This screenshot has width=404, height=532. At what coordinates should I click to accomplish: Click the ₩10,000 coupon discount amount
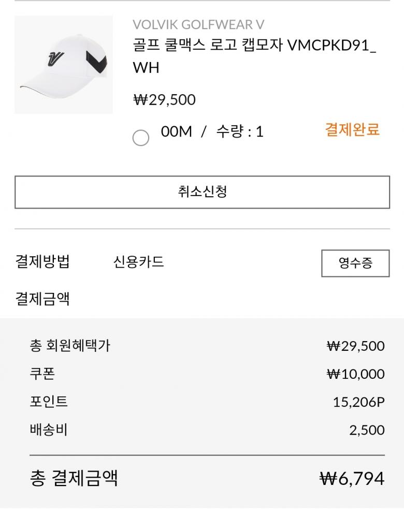[x=355, y=374]
